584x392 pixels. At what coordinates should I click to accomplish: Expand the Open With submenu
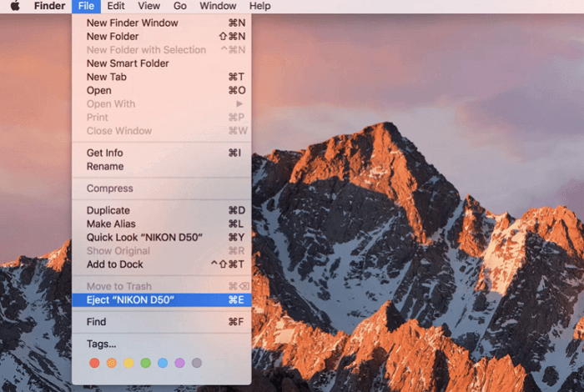pos(162,104)
